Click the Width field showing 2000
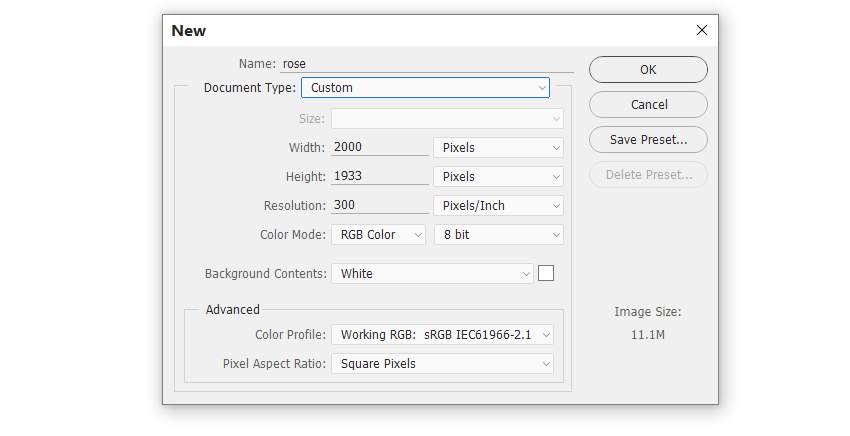 tap(380, 147)
